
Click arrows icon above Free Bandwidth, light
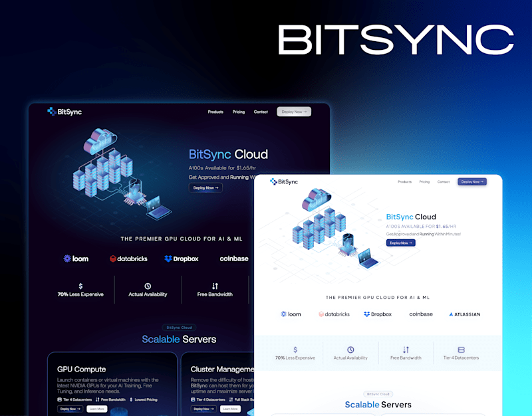(406, 350)
